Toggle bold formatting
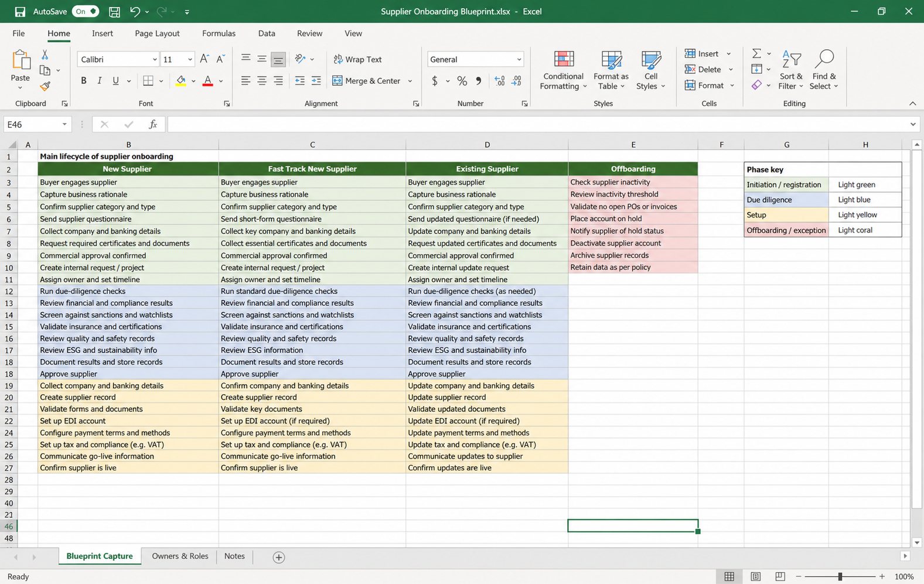924x584 pixels. [x=84, y=81]
